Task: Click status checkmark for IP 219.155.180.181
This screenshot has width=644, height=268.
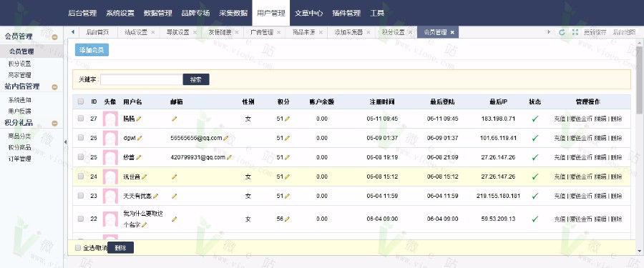Action: tap(535, 197)
